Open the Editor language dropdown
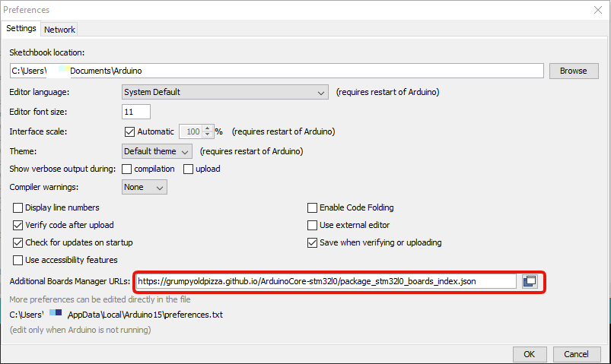Viewport: 611px width, 364px height. (224, 92)
